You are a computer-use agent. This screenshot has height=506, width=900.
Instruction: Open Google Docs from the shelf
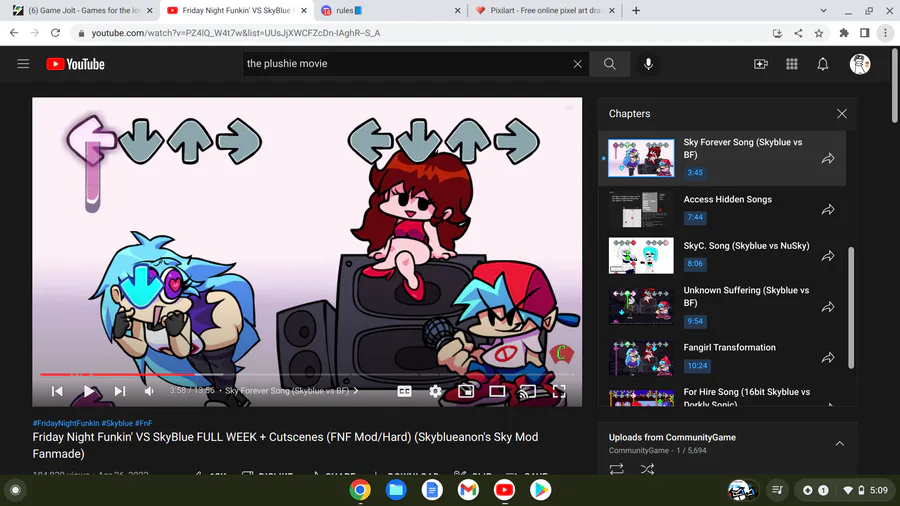pyautogui.click(x=432, y=490)
